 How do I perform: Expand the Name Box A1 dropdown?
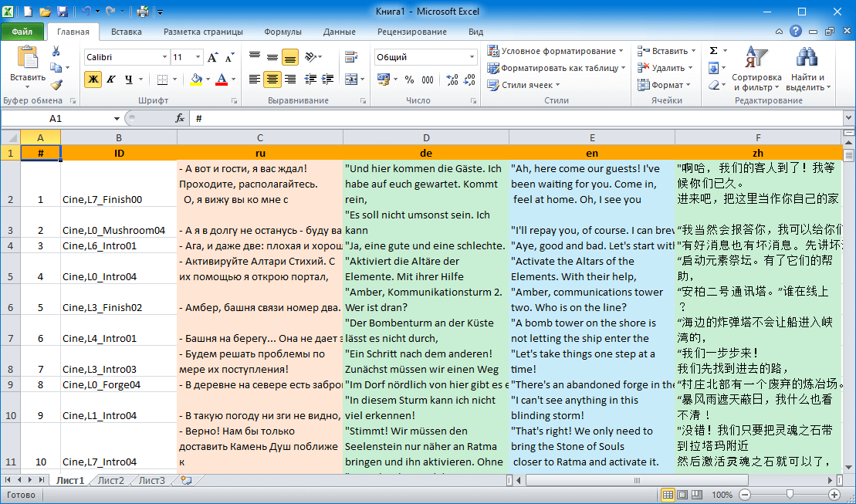coord(117,119)
